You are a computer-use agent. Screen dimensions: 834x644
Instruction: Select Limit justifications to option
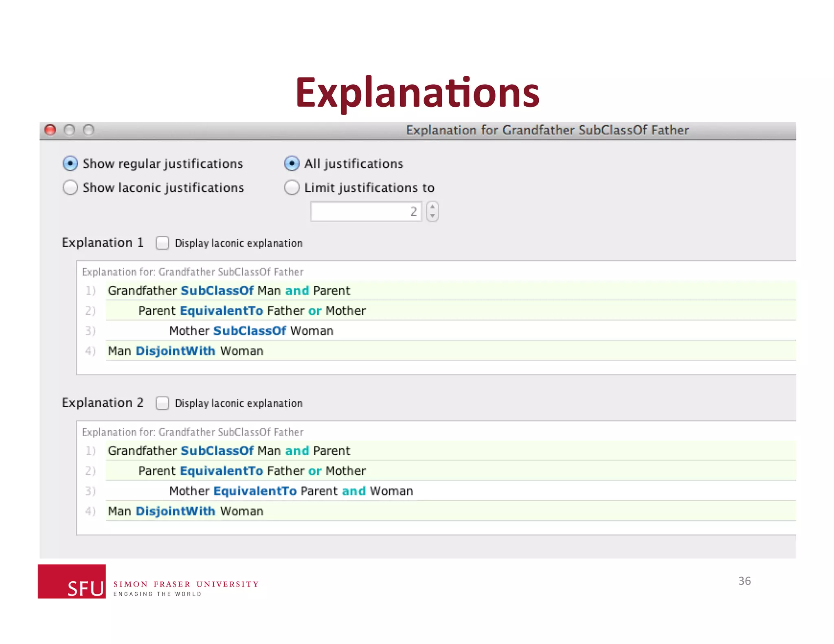point(292,188)
